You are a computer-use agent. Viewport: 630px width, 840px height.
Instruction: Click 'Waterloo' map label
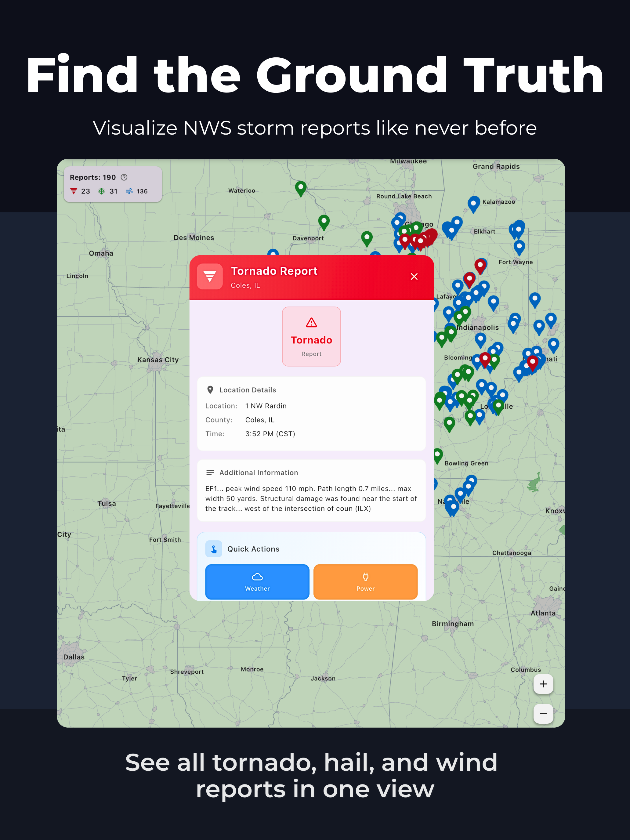pyautogui.click(x=241, y=191)
